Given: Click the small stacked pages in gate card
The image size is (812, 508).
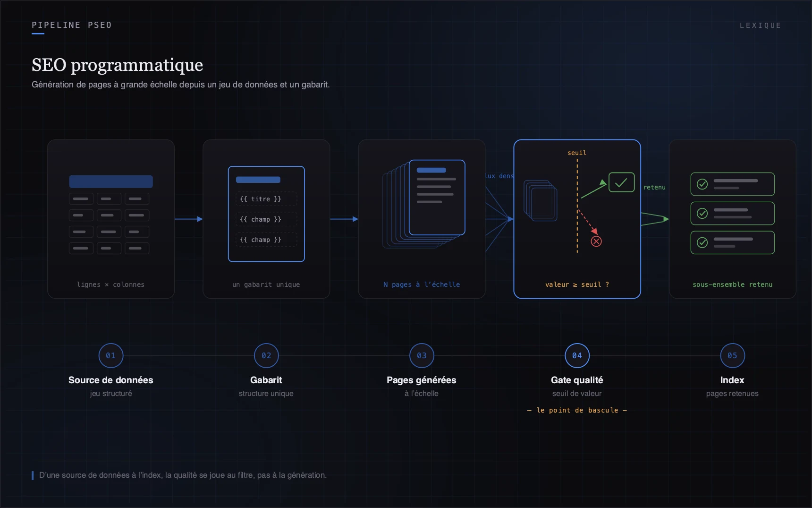Looking at the screenshot, I should coord(541,200).
